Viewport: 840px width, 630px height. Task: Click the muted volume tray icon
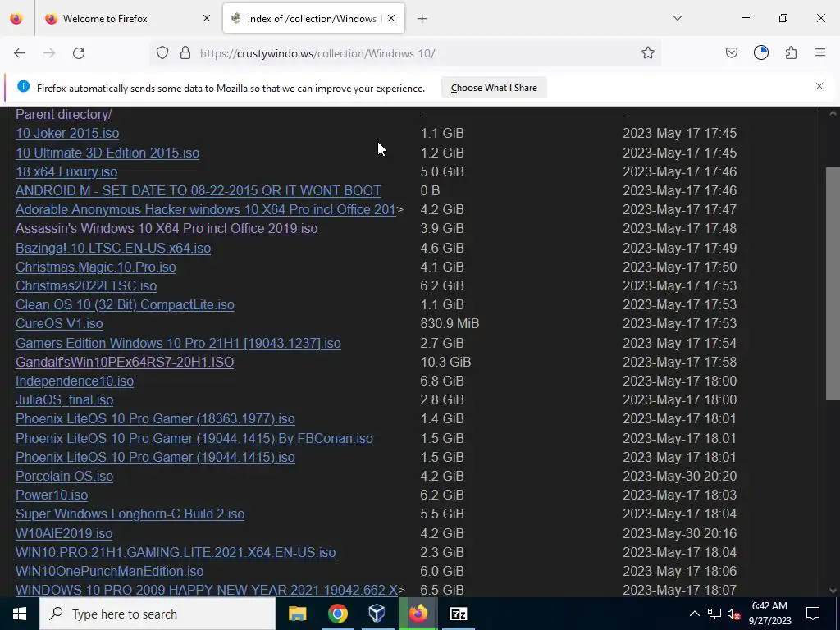pyautogui.click(x=734, y=614)
